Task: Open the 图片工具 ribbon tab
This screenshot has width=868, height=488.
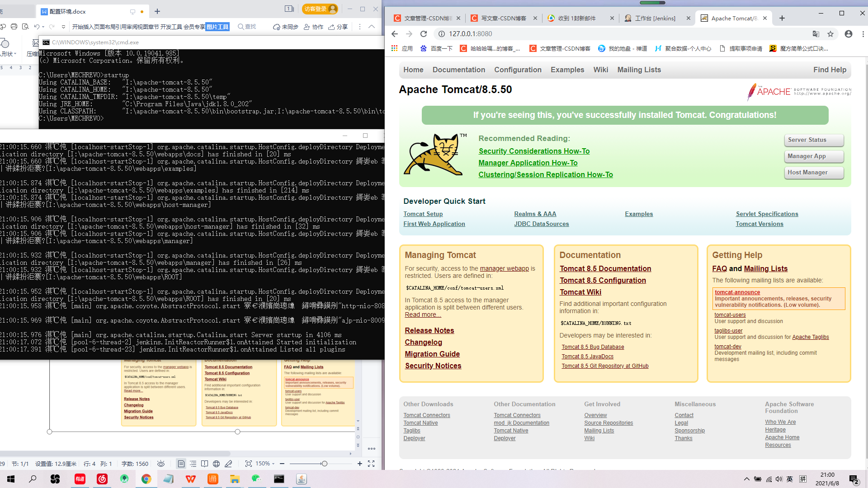Action: click(x=218, y=27)
